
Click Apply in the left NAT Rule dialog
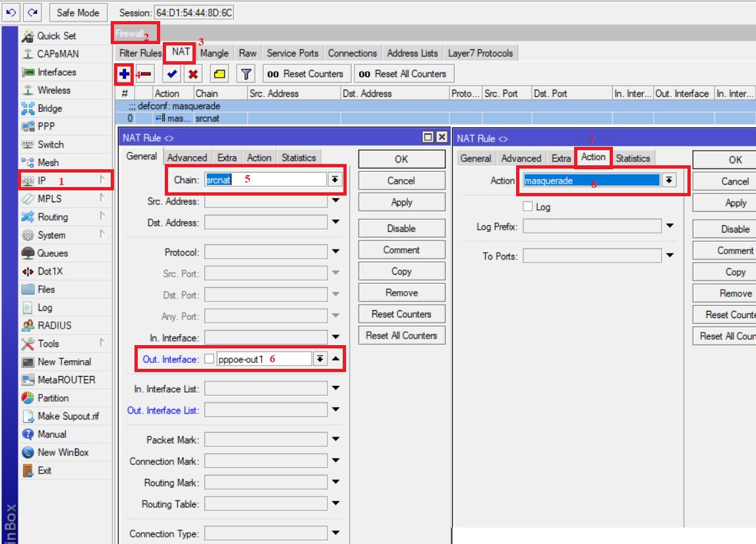[x=401, y=202]
